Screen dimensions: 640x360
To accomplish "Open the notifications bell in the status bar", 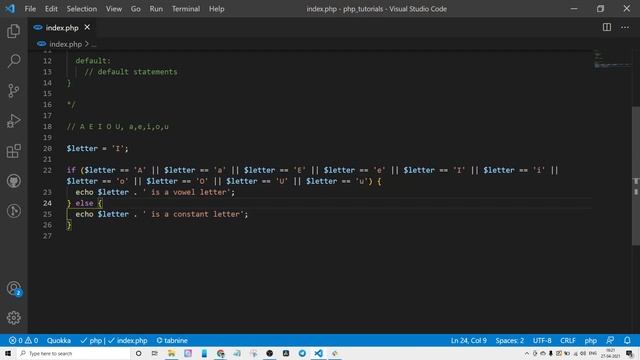I will click(x=627, y=340).
